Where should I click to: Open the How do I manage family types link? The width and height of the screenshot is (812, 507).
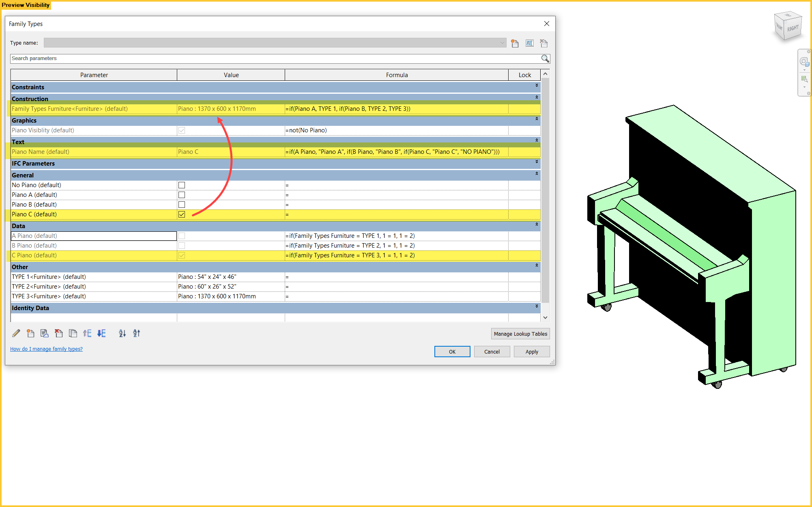[46, 349]
